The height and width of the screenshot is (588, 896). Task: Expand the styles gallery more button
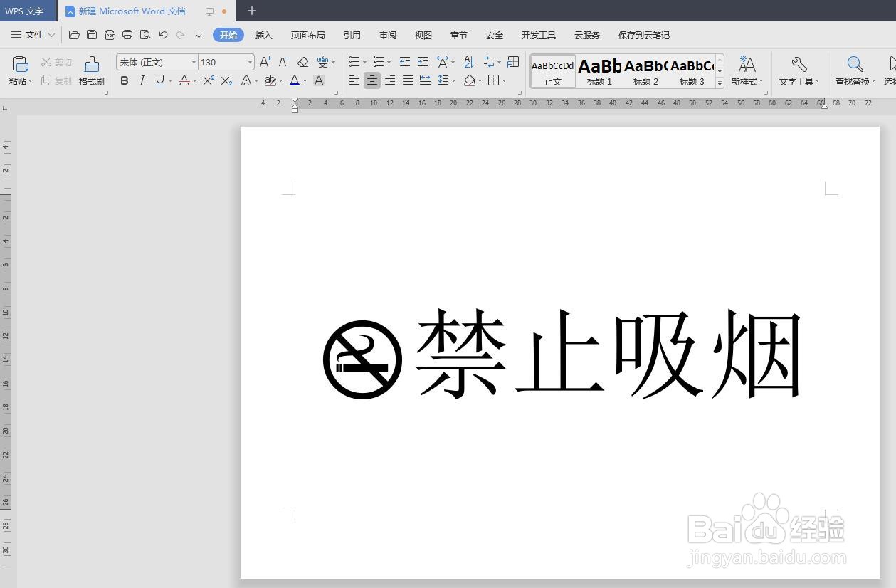point(720,83)
